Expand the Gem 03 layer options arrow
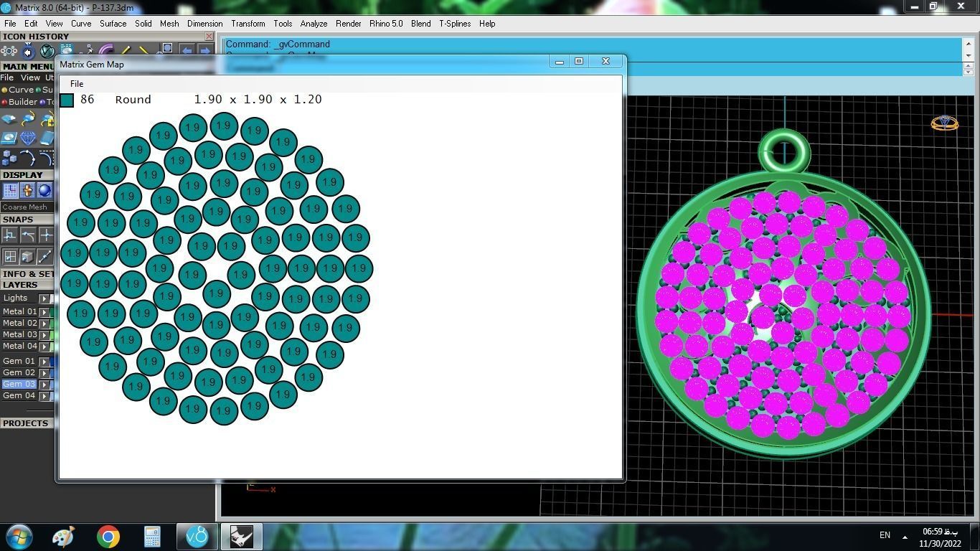Screen dimensions: 980x551 coord(44,385)
